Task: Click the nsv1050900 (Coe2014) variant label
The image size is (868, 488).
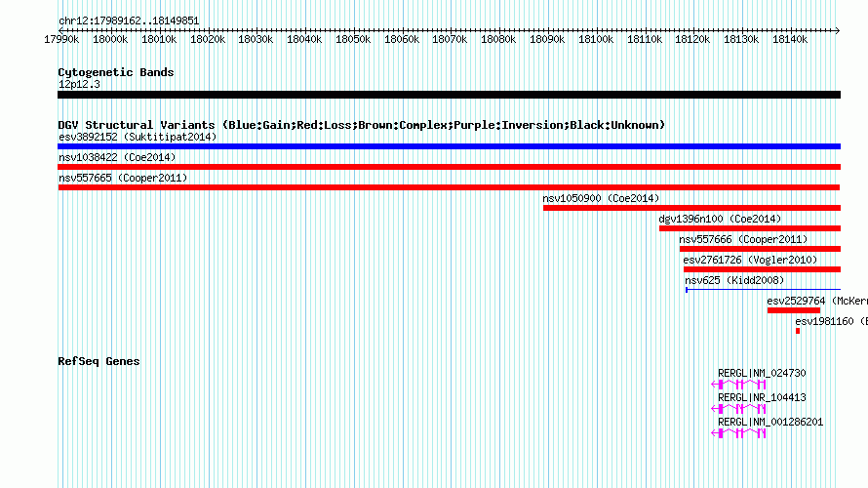Action: (x=601, y=198)
